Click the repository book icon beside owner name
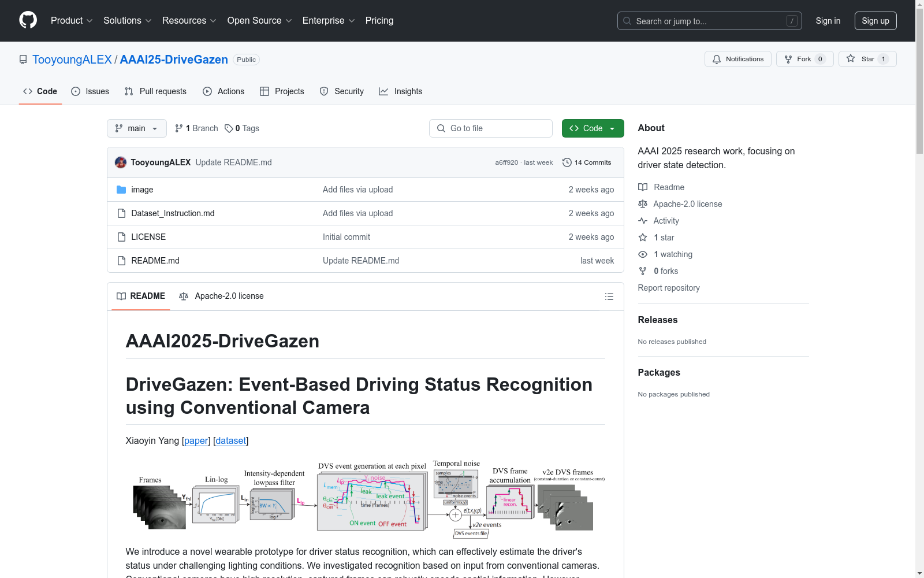924x578 pixels. tap(23, 60)
